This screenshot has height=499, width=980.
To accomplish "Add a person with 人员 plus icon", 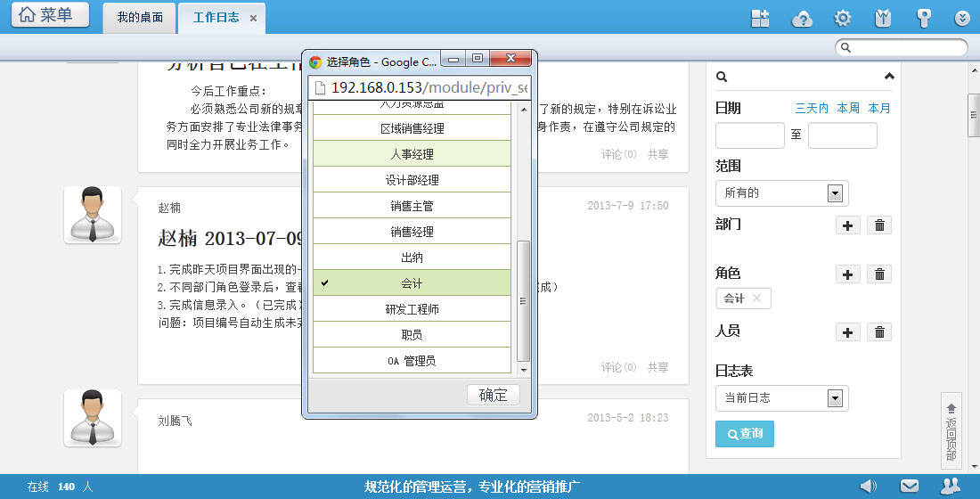I will (847, 332).
